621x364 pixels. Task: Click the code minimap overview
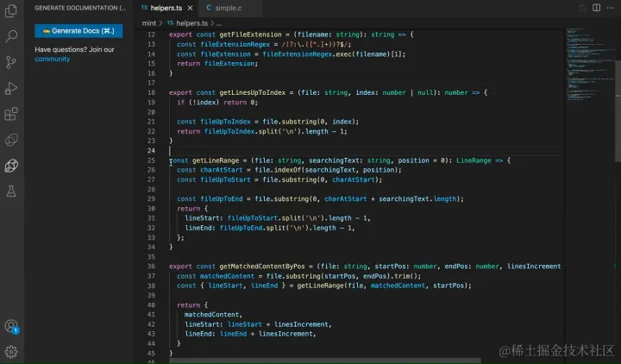click(589, 63)
